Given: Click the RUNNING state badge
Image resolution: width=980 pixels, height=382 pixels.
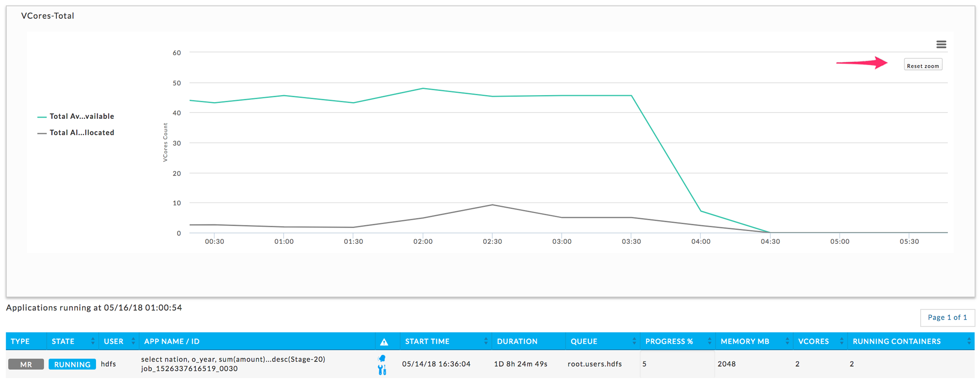Looking at the screenshot, I should [x=72, y=364].
